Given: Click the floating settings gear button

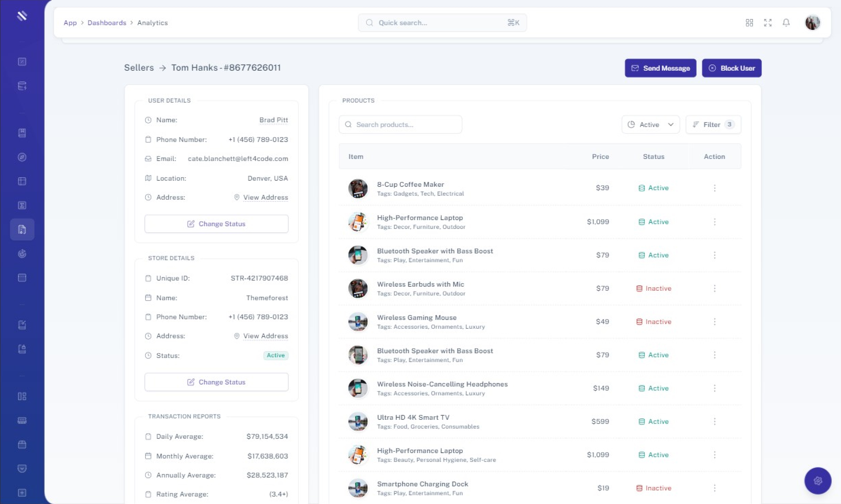Looking at the screenshot, I should [x=818, y=481].
